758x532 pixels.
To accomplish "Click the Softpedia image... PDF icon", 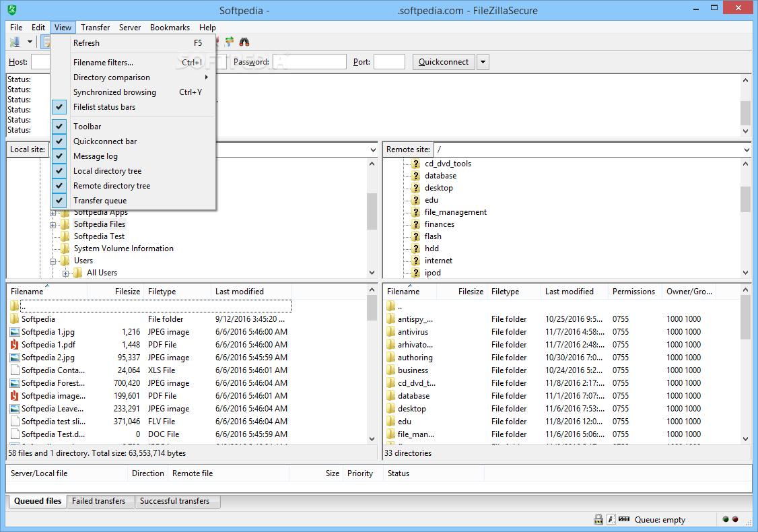I will pos(15,395).
